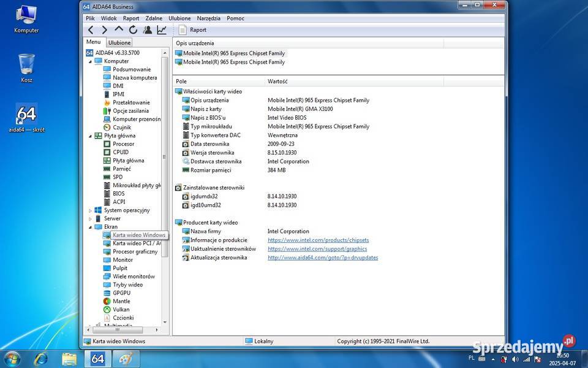Screen dimensions: 588x368
Task: Open the graph chart icon in toolbar
Action: 162,29
